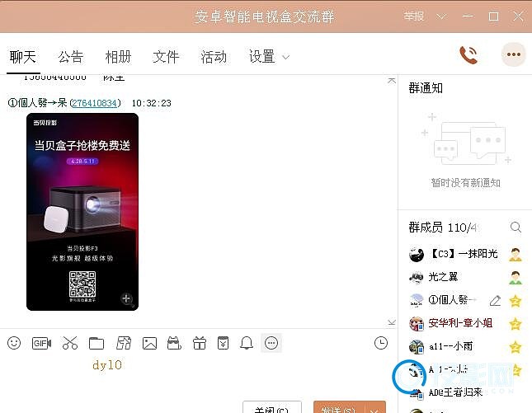This screenshot has height=413, width=532.
Task: Click the 发送(S) button
Action: (x=339, y=407)
